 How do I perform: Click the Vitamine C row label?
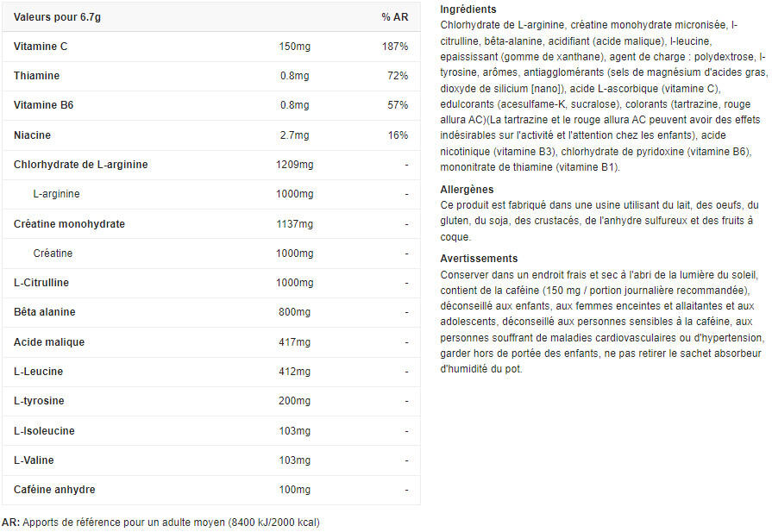click(41, 46)
